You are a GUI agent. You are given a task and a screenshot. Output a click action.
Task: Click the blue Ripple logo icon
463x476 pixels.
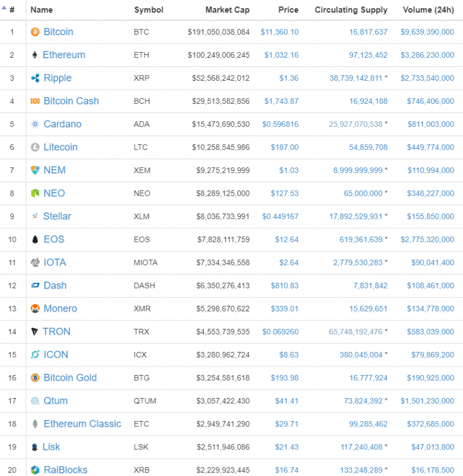point(35,78)
